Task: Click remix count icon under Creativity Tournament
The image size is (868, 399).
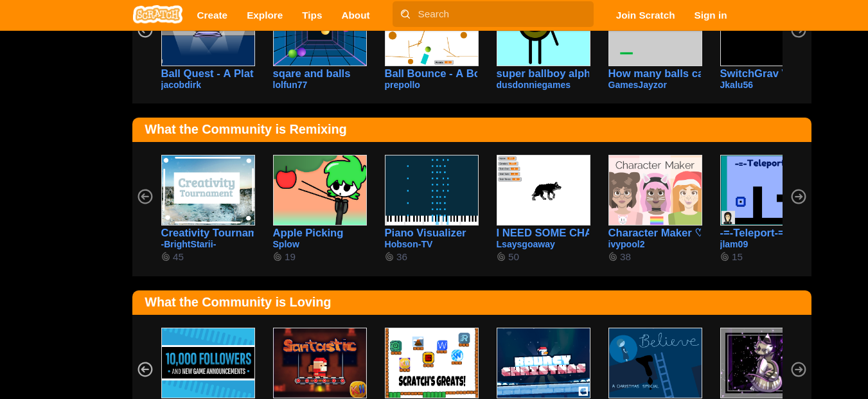Action: point(166,257)
